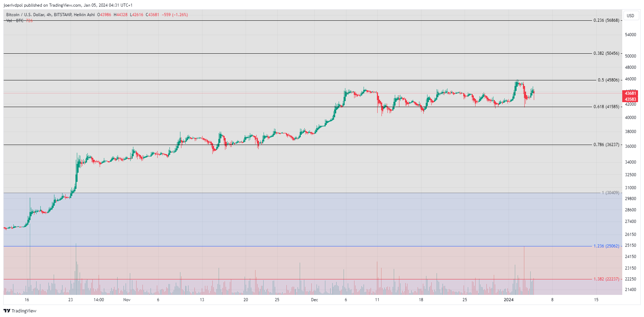Click the 29800 price axis label
The height and width of the screenshot is (317, 644).
click(630, 199)
